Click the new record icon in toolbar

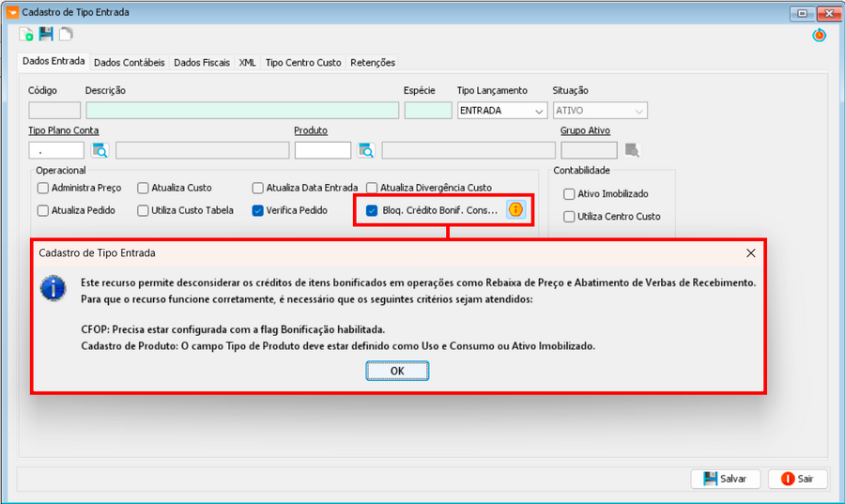coord(26,35)
